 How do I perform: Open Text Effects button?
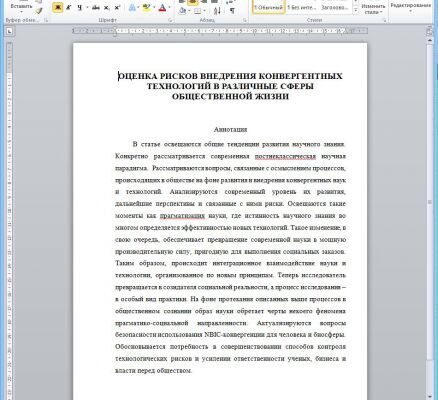[x=132, y=8]
